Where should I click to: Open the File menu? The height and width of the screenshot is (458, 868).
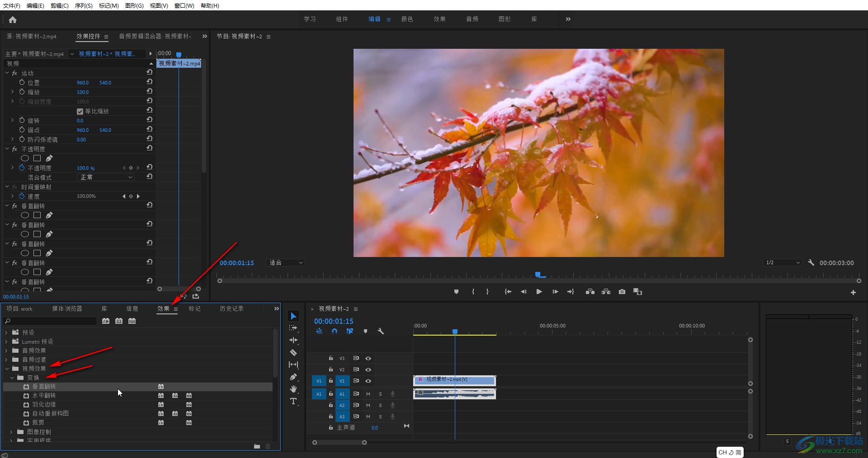click(11, 5)
